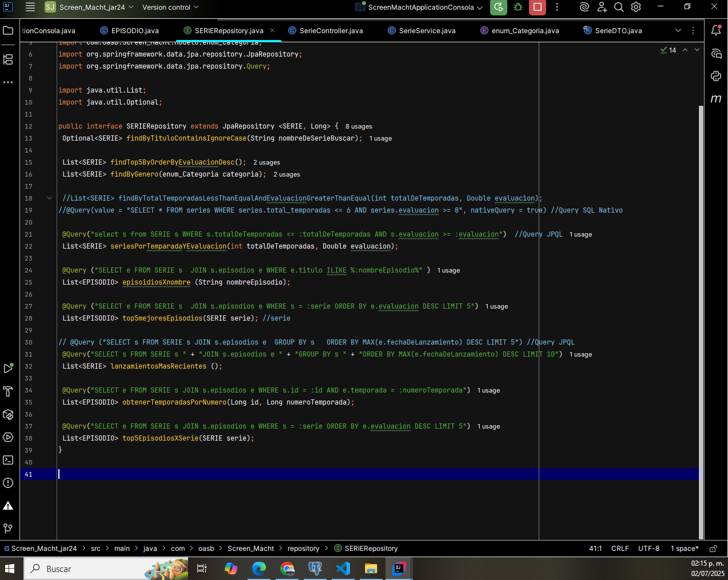
Task: Open Code With Me add-user icon
Action: coord(602,7)
